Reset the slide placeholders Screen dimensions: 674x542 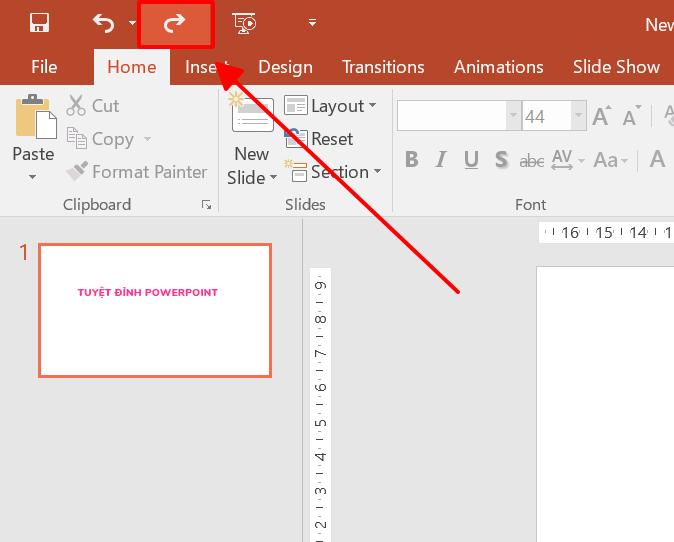pos(319,139)
